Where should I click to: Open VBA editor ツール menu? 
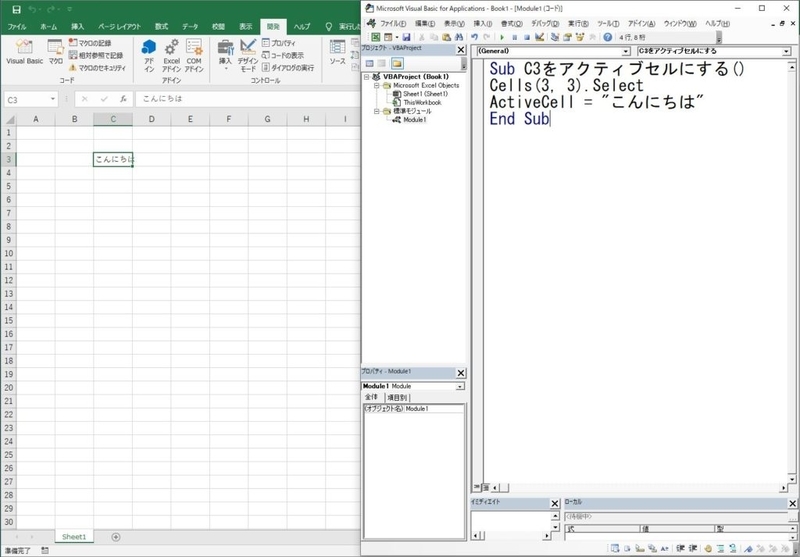(608, 24)
